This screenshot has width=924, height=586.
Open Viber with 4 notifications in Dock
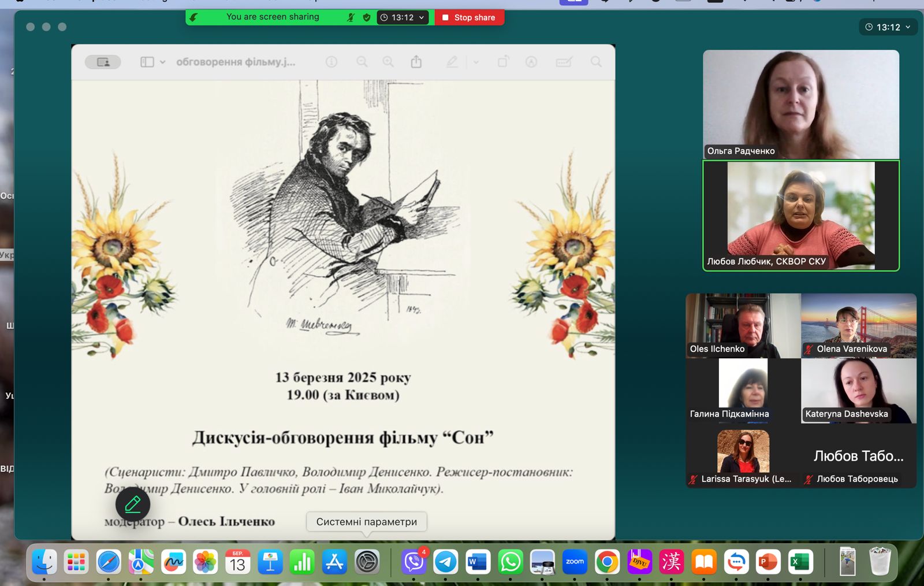pyautogui.click(x=414, y=562)
